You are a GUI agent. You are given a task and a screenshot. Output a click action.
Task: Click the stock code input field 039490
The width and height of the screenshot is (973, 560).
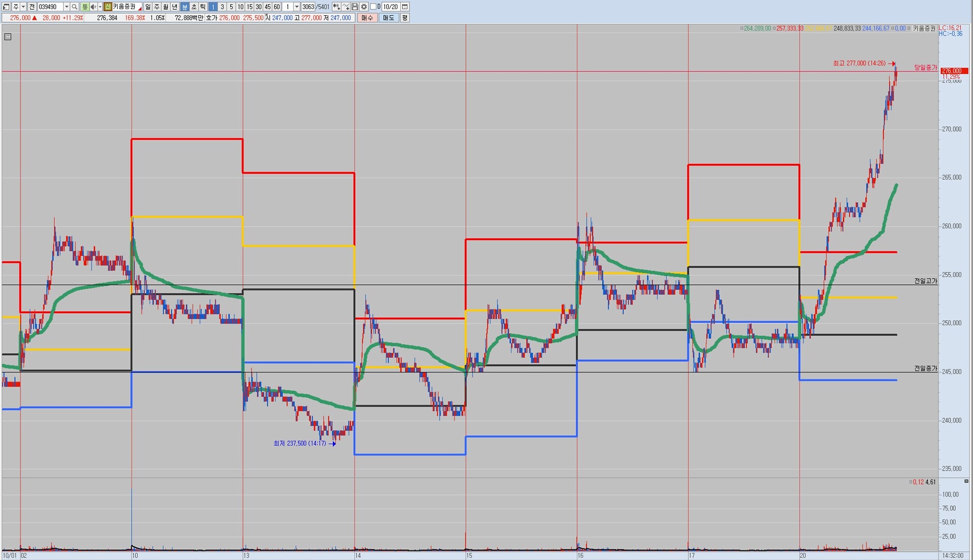click(x=50, y=7)
